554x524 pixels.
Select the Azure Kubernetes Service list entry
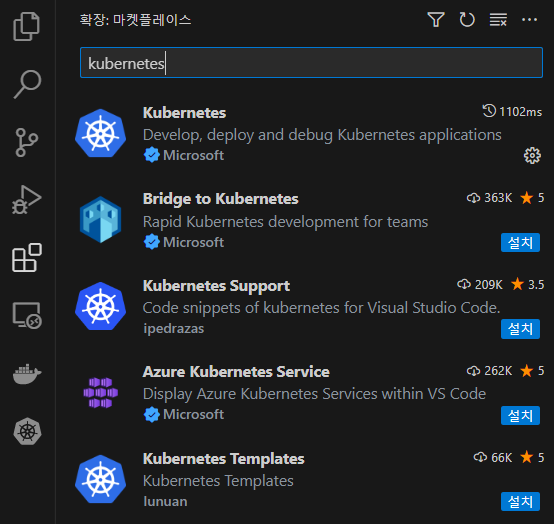pyautogui.click(x=305, y=393)
